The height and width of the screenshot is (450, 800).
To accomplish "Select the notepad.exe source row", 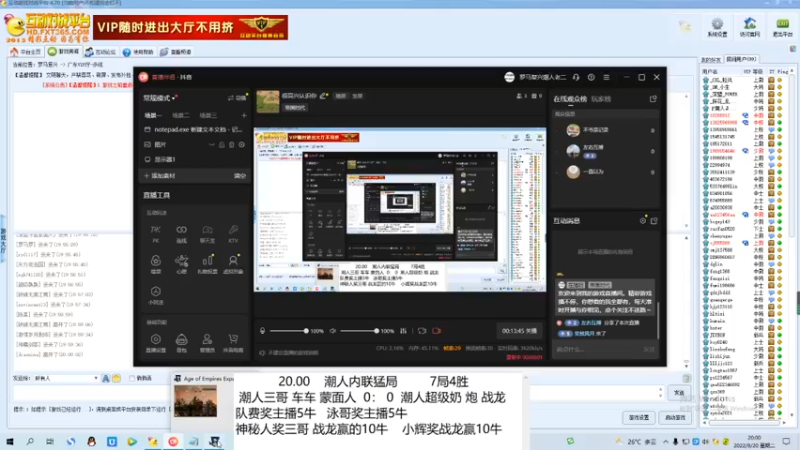I will (x=194, y=130).
